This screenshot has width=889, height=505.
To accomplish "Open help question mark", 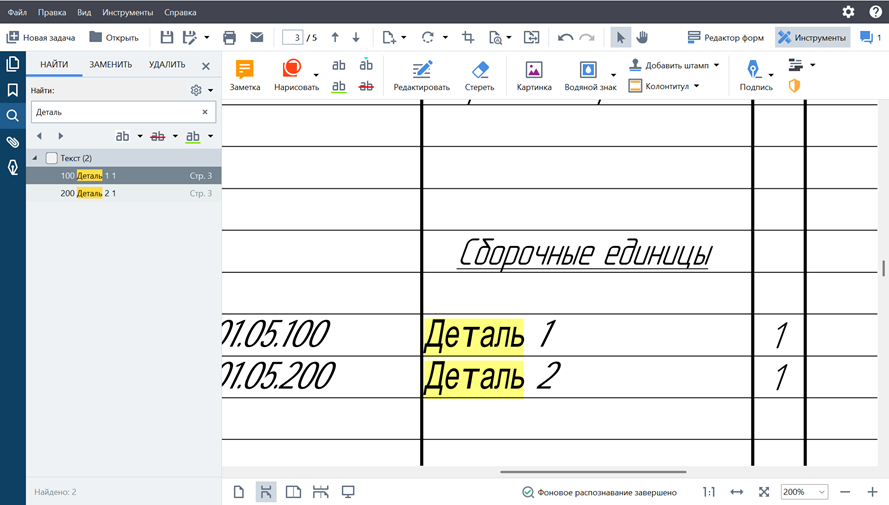I will (875, 12).
